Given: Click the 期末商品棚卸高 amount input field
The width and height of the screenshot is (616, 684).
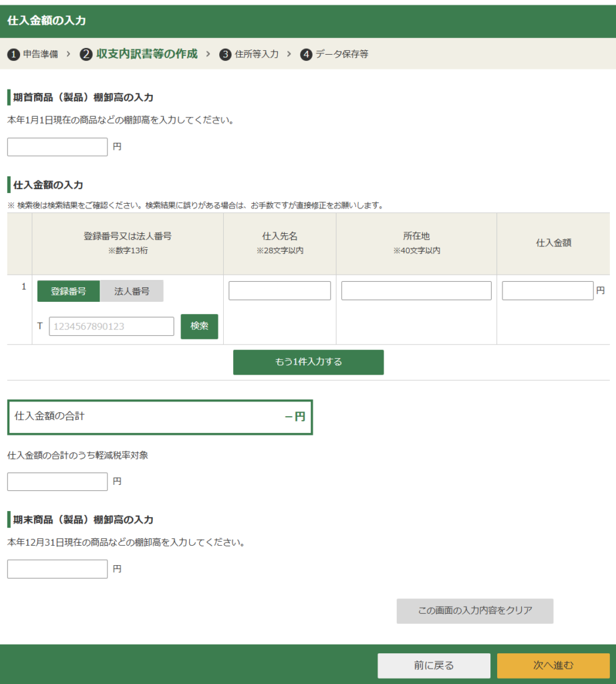Looking at the screenshot, I should pyautogui.click(x=57, y=569).
